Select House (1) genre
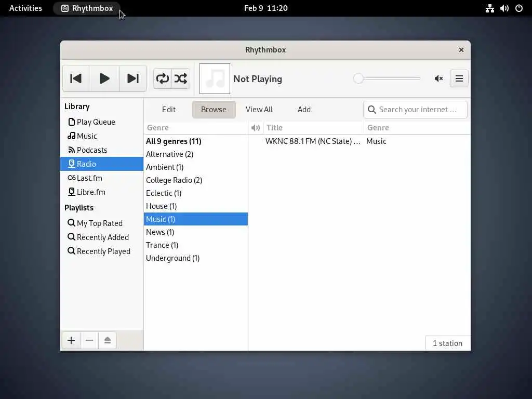 coord(196,206)
